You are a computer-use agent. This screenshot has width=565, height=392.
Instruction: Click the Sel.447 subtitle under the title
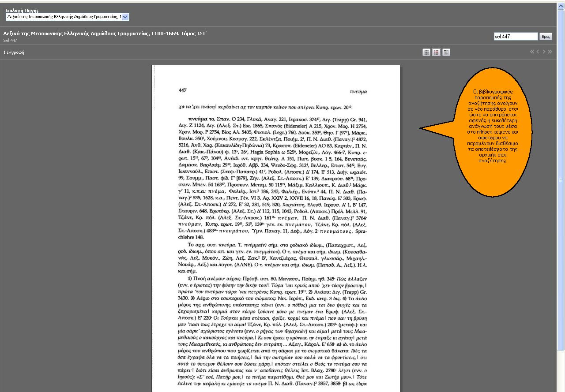10,40
